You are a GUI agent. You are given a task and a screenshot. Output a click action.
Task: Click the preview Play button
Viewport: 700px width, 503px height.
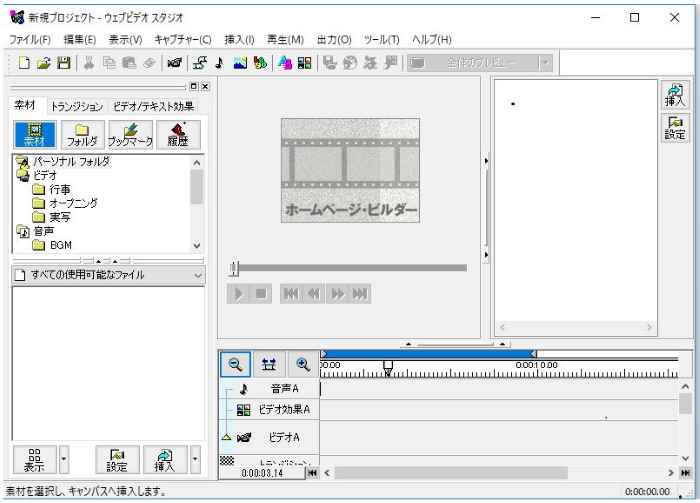coord(238,294)
